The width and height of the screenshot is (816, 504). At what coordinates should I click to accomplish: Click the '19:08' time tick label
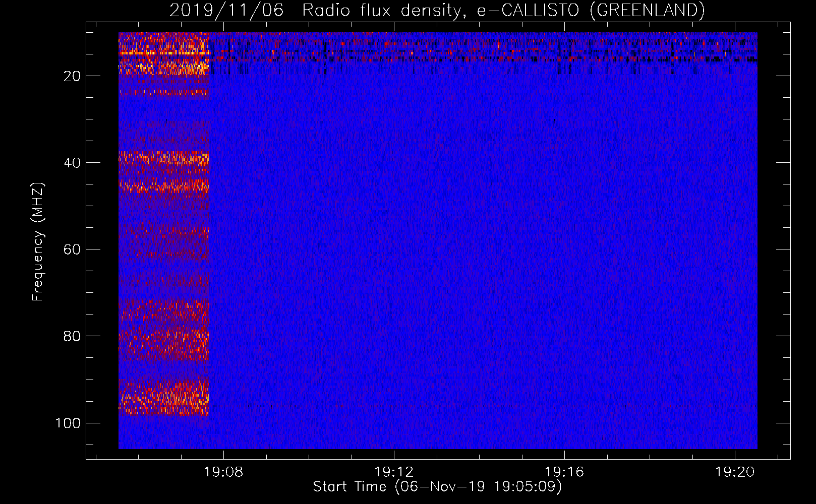coord(223,472)
